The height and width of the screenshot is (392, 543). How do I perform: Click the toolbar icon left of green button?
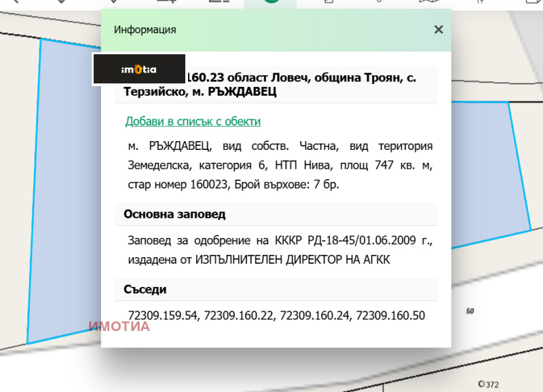[219, 2]
